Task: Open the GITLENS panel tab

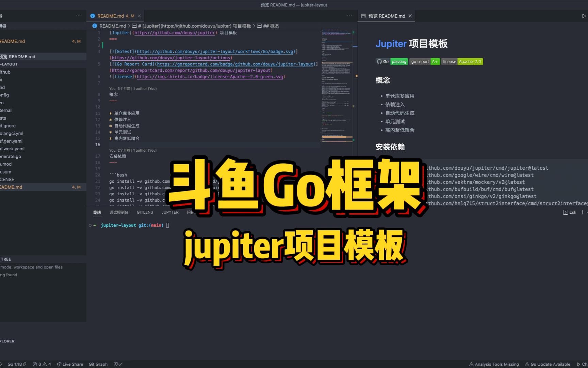Action: 145,212
